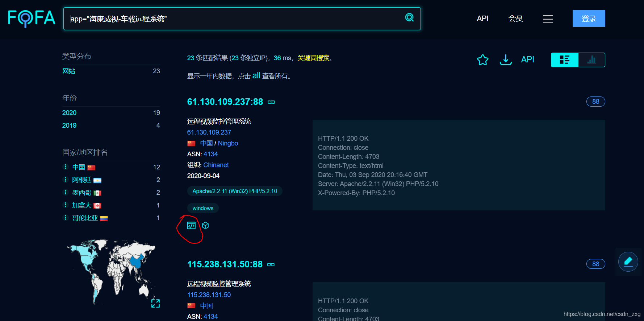Click Apache/2.2.11 server tag
The image size is (644, 321).
pyautogui.click(x=235, y=191)
